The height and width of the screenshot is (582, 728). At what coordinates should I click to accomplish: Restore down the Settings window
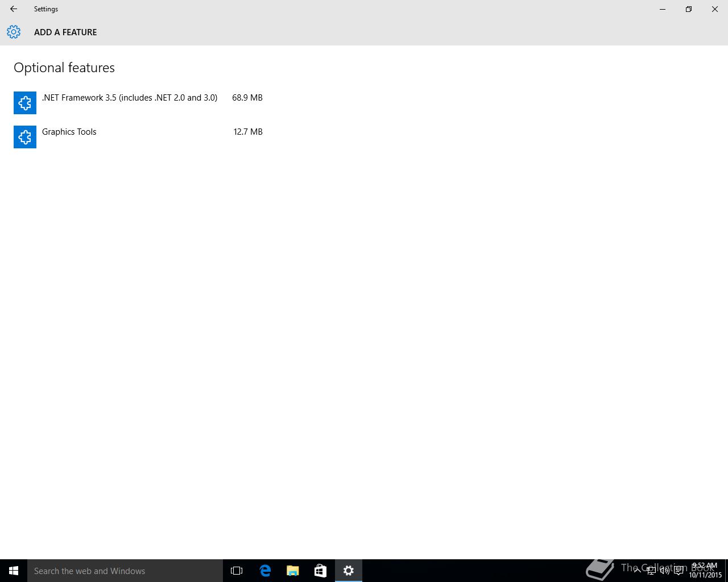click(689, 9)
